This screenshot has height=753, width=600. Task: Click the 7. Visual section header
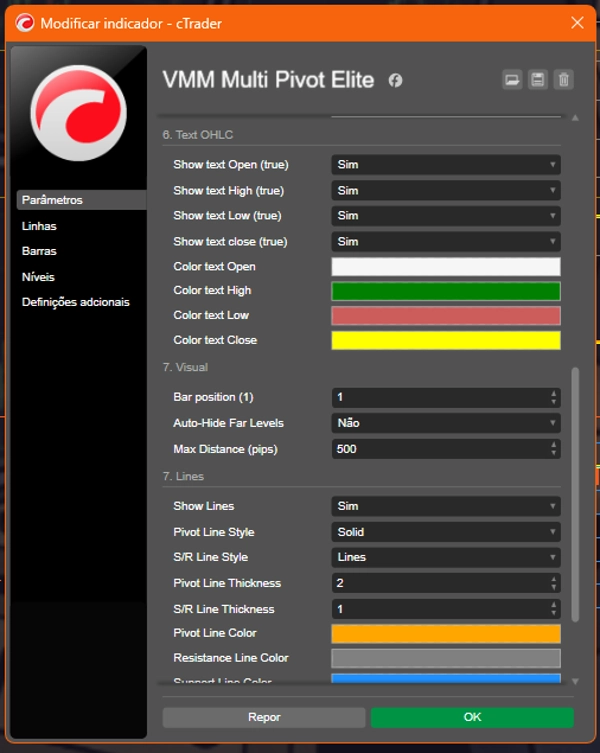point(185,367)
